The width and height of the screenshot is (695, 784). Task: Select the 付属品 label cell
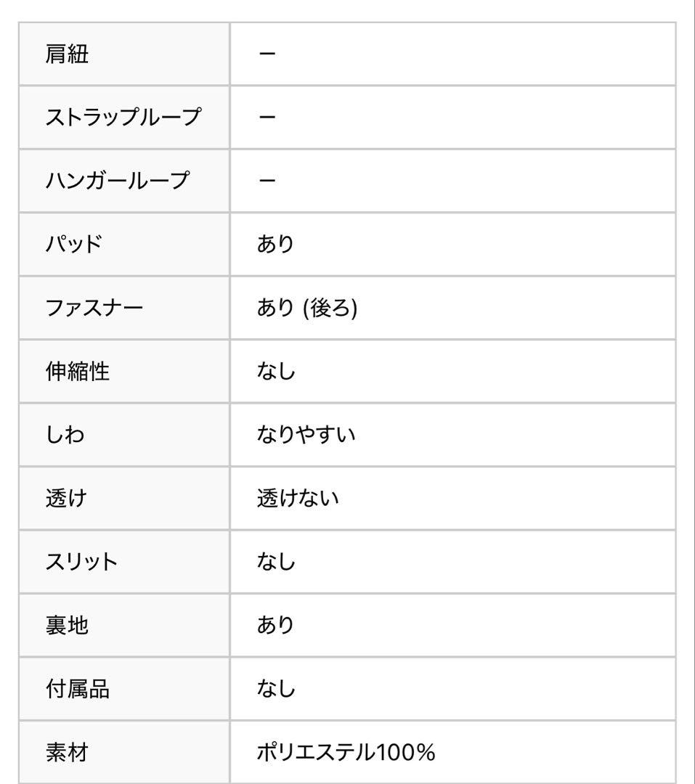point(78,689)
